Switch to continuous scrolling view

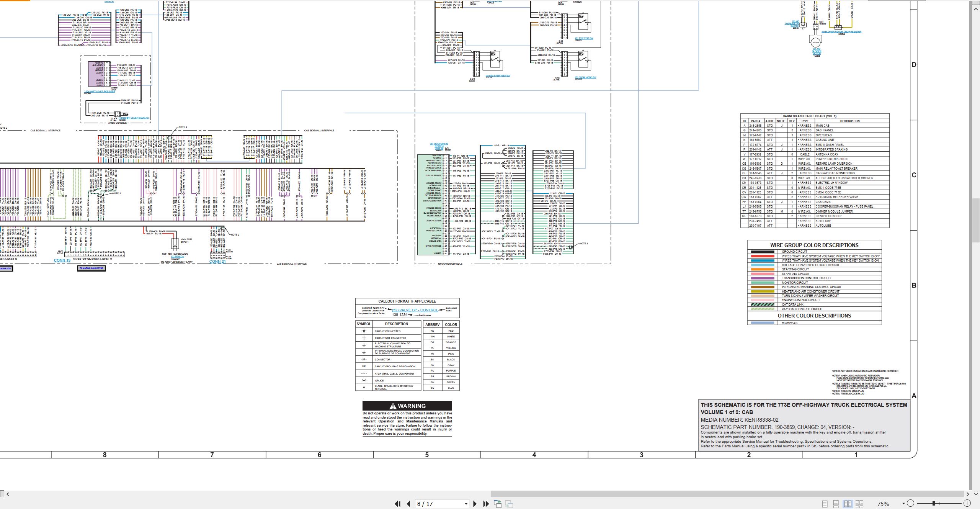pyautogui.click(x=836, y=504)
